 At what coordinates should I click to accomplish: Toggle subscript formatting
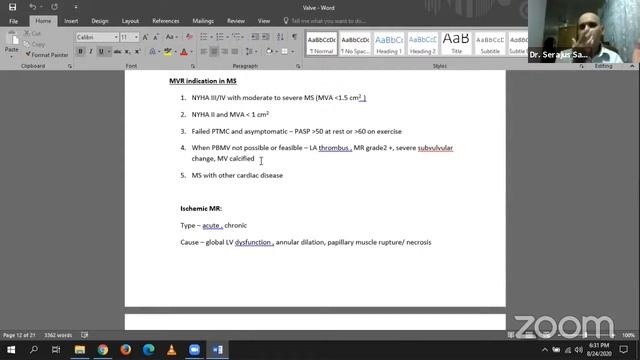click(127, 52)
